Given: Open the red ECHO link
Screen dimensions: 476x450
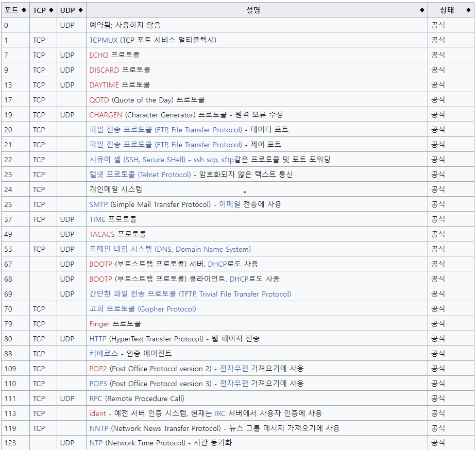Looking at the screenshot, I should click(x=99, y=55).
